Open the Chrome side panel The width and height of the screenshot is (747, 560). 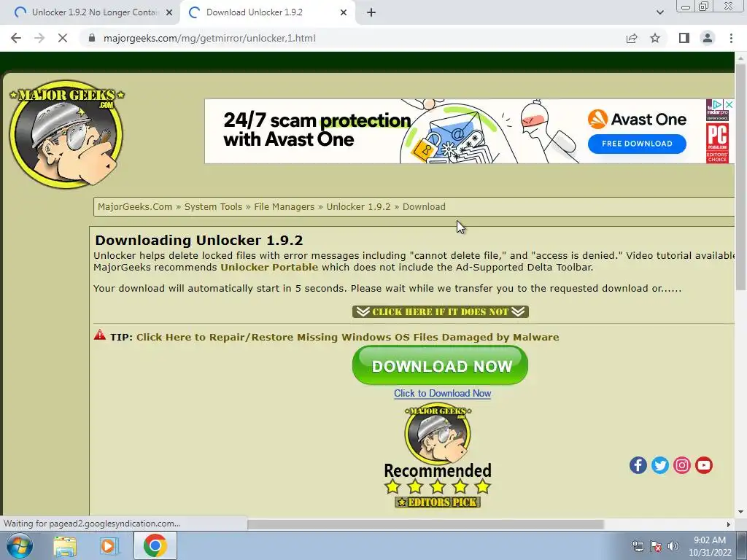[684, 38]
